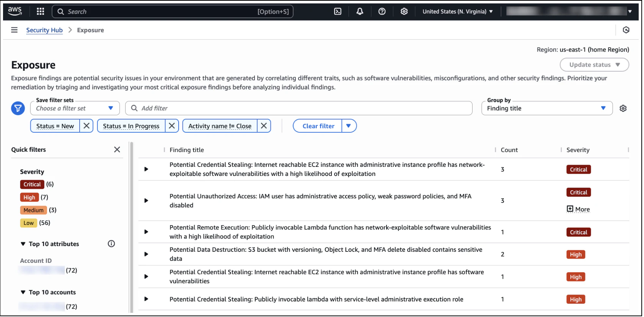Click the Potential Data Destruction S3 bucket title
644x317 pixels.
[x=326, y=254]
